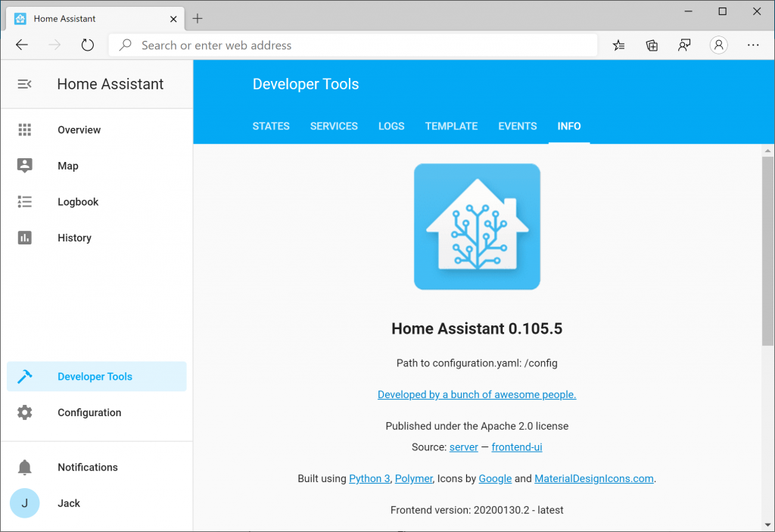
Task: Follow the 'Developed by a bunch of awesome people' link
Action: point(477,394)
